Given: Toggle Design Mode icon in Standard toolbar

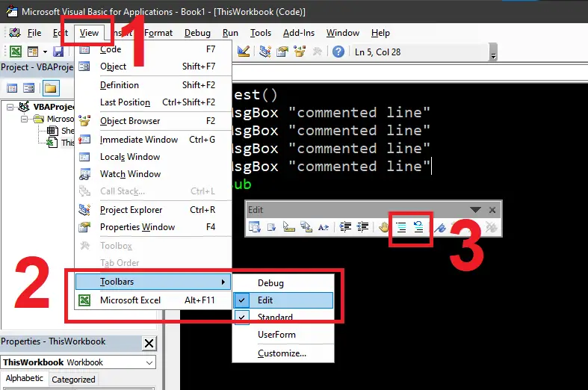Looking at the screenshot, I should click(x=244, y=52).
